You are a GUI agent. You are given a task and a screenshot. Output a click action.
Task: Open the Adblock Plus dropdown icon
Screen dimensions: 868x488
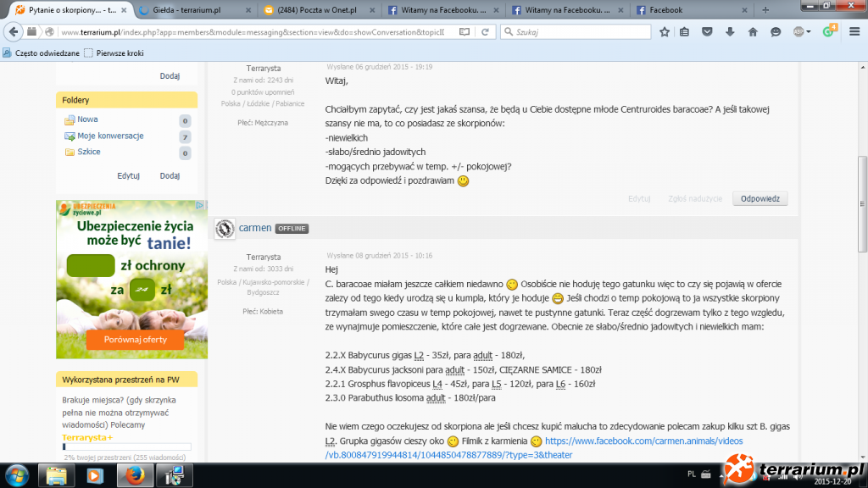tap(802, 32)
